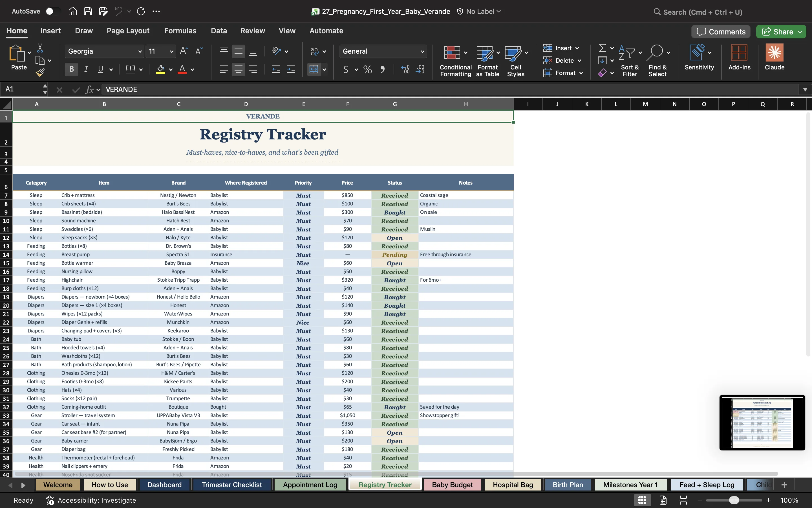Open Conditional Formatting
The height and width of the screenshot is (508, 812).
(x=455, y=61)
